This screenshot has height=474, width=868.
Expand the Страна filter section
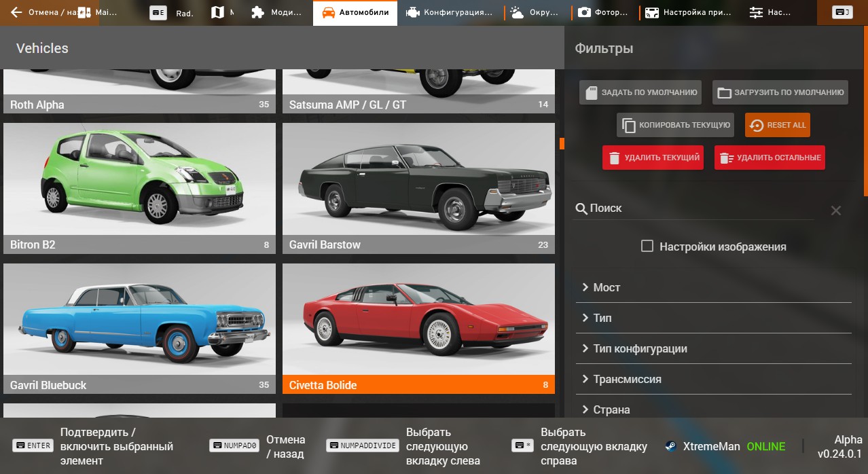click(x=713, y=409)
